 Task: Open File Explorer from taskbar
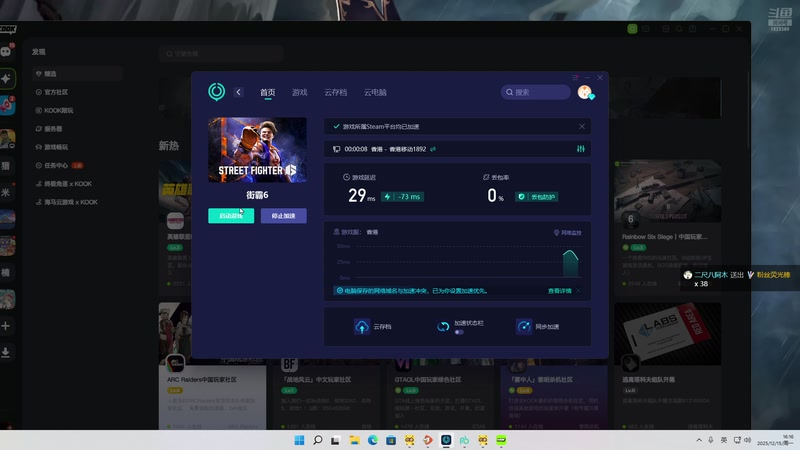(354, 440)
